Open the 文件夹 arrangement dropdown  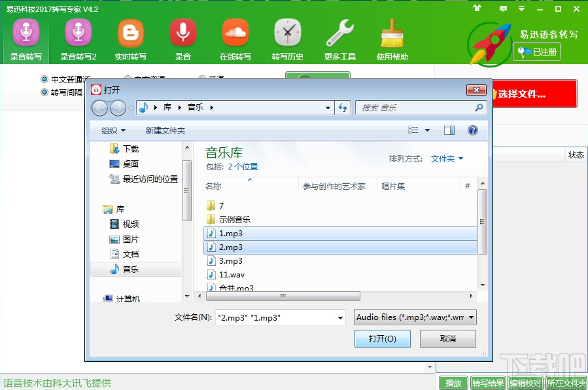point(447,160)
